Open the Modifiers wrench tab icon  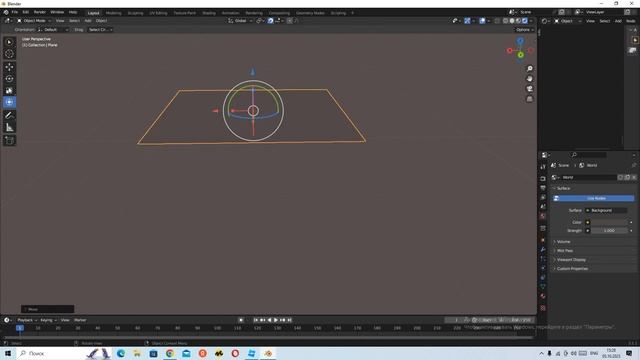pyautogui.click(x=543, y=249)
